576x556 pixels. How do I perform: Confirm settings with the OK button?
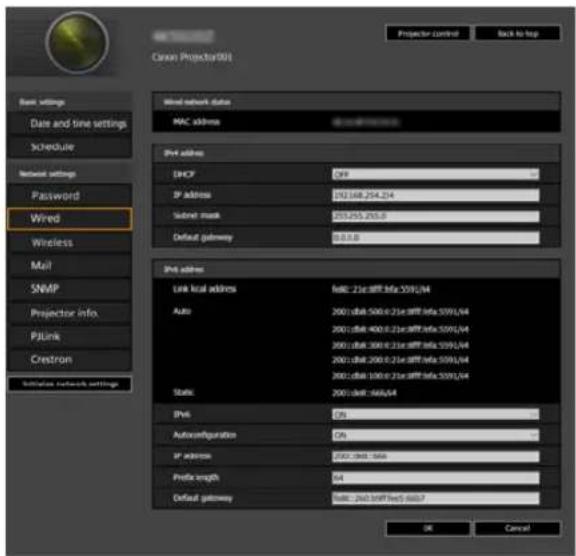(428, 528)
